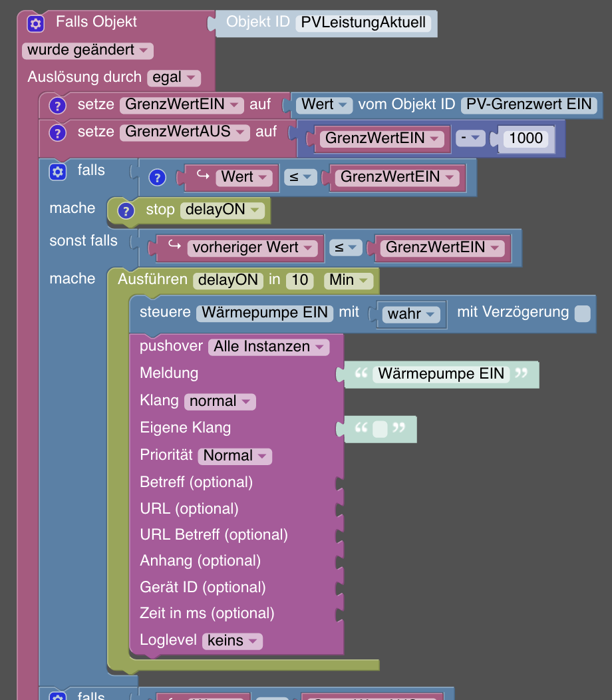Open the Klang normal dropdown

coord(220,402)
